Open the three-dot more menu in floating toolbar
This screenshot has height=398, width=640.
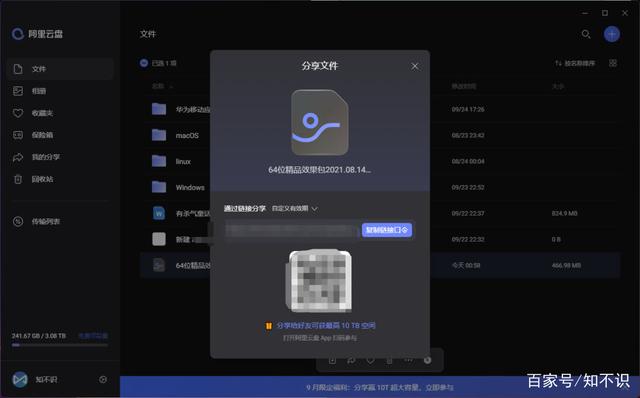[x=408, y=360]
